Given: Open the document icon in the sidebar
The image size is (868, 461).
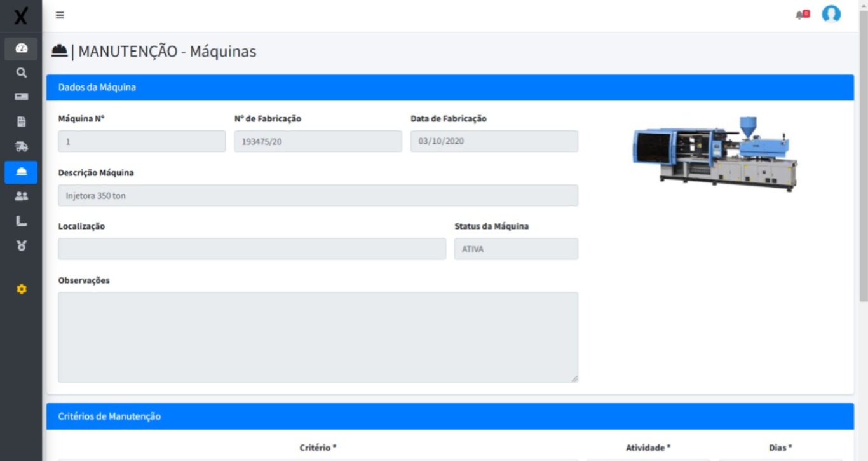Looking at the screenshot, I should [x=21, y=122].
